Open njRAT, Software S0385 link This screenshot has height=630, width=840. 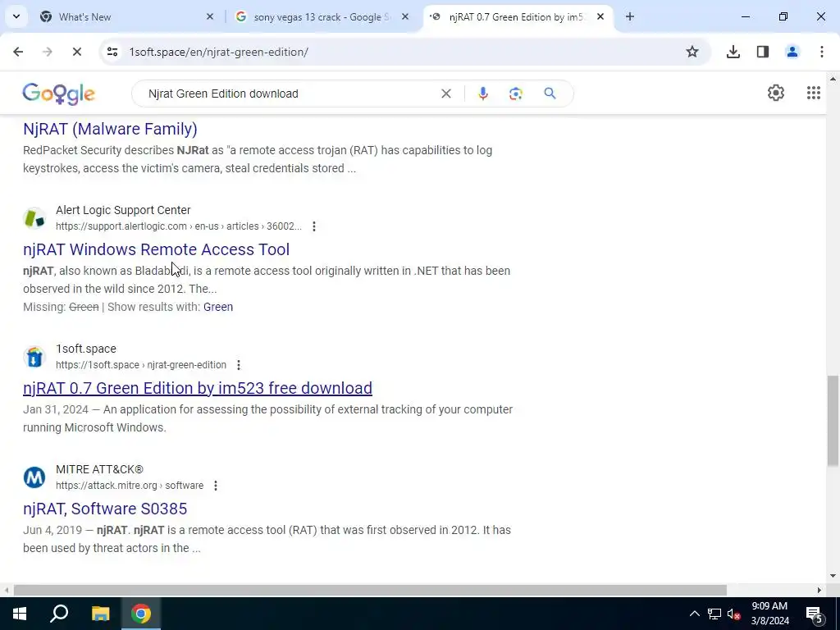click(104, 509)
